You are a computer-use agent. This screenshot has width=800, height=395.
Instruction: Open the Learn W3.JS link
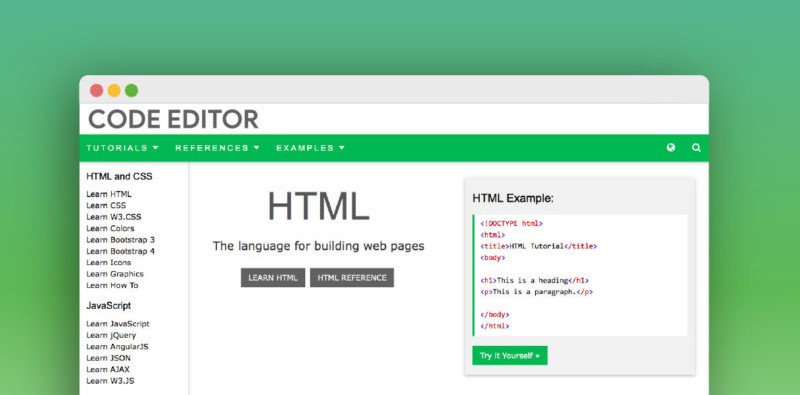click(110, 381)
